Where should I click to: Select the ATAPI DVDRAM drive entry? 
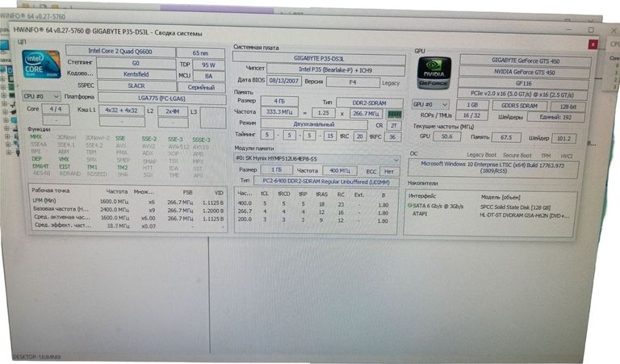click(x=526, y=215)
